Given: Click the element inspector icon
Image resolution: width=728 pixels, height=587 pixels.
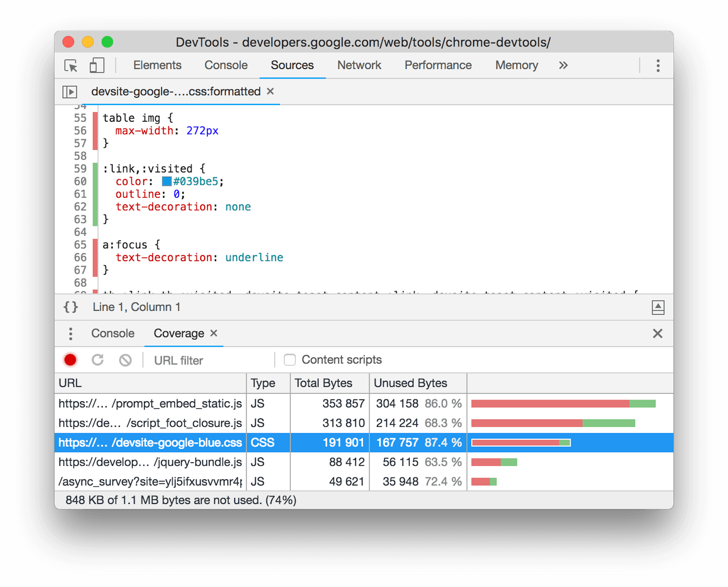Looking at the screenshot, I should point(72,66).
